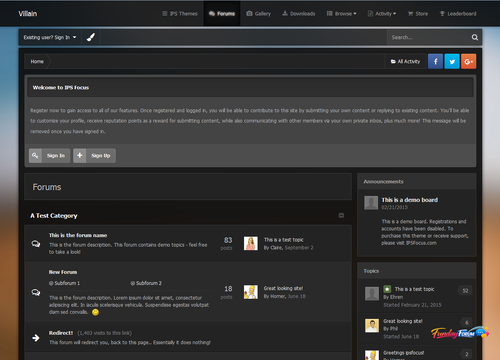Open the Google Plus social button

[x=468, y=61]
